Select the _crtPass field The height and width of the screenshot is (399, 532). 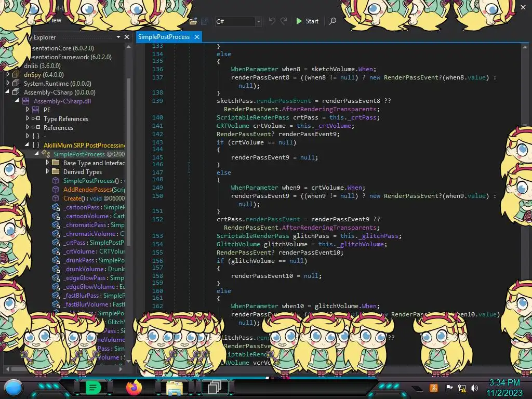(94, 243)
